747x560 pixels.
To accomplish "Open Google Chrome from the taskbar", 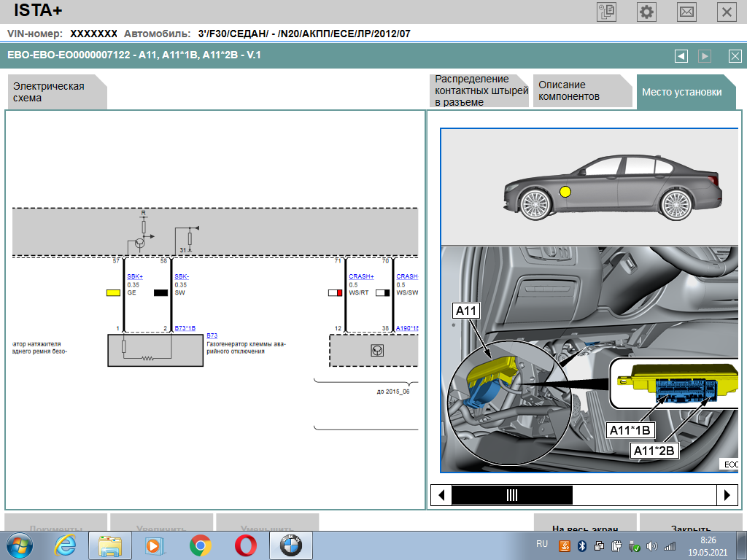I will 200,545.
